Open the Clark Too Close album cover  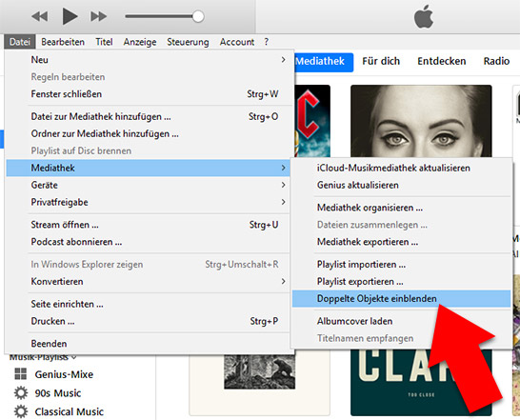(x=421, y=382)
